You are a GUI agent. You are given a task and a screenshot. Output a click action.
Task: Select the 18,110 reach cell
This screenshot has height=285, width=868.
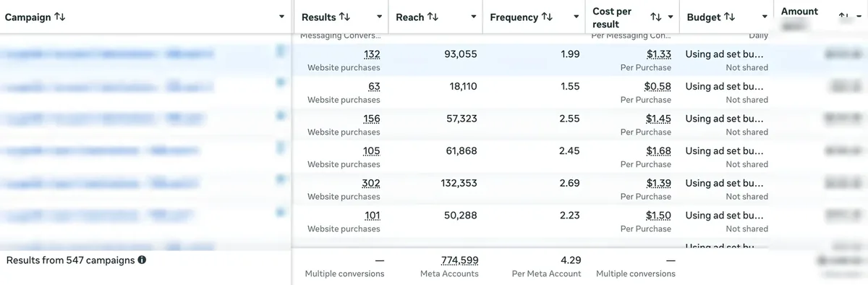tap(463, 86)
